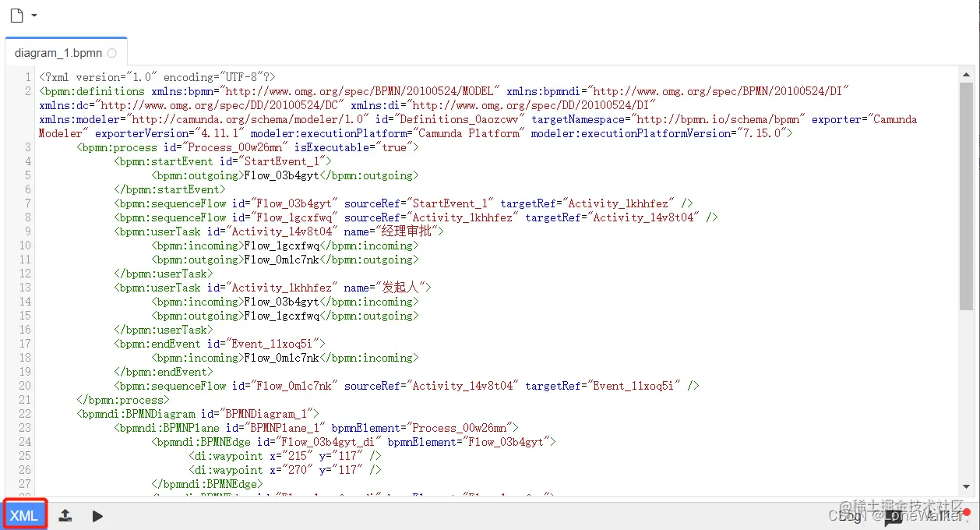Click line number 22 in the gutter
Viewport: 980px width, 530px height.
tap(25, 414)
